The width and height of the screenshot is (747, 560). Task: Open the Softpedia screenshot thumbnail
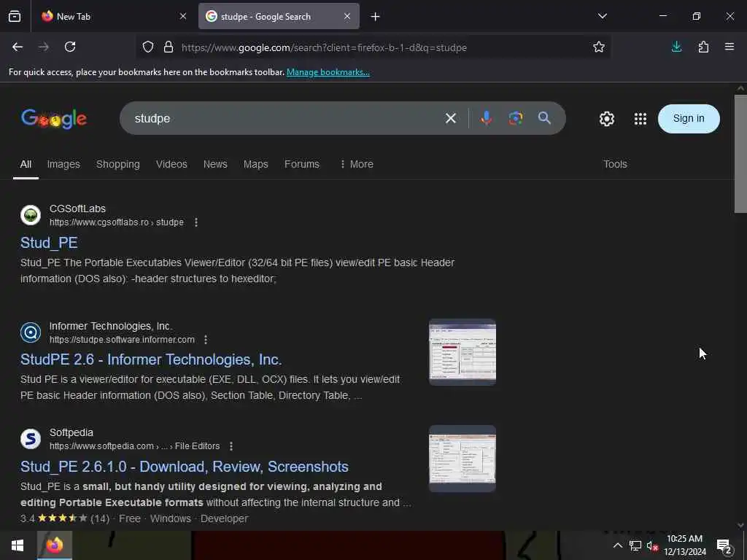462,459
